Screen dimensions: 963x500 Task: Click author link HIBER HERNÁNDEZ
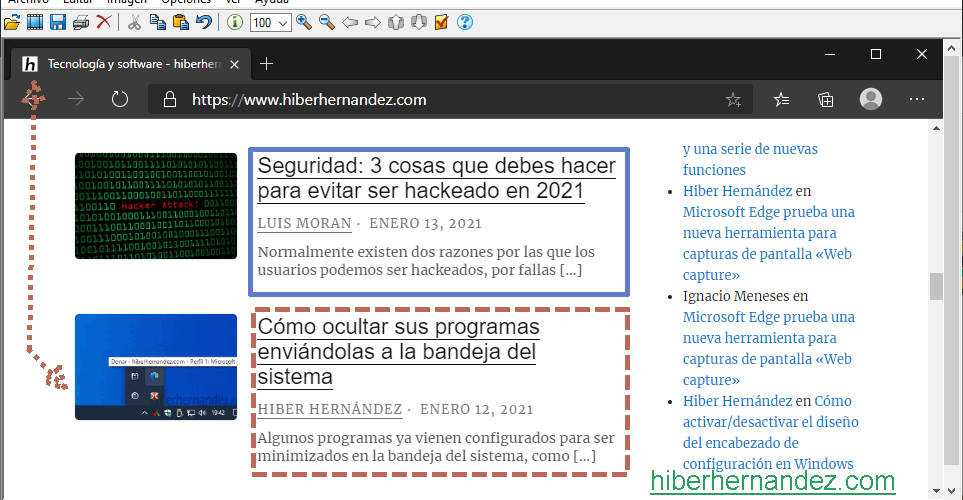coord(330,409)
